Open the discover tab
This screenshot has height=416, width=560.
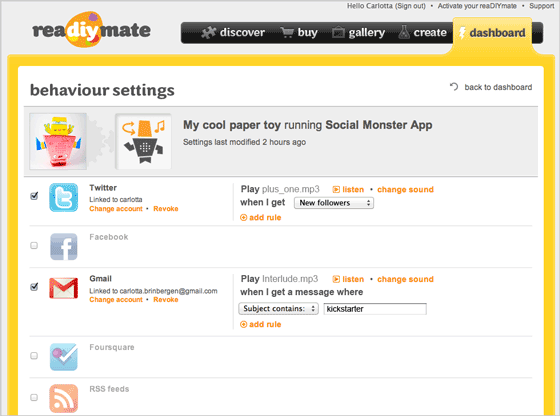[233, 32]
